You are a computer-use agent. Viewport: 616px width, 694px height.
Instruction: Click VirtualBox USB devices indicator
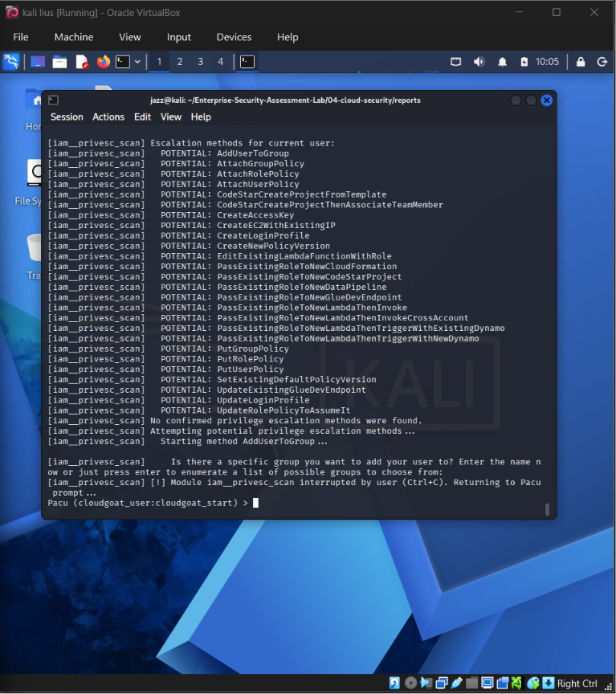click(457, 683)
